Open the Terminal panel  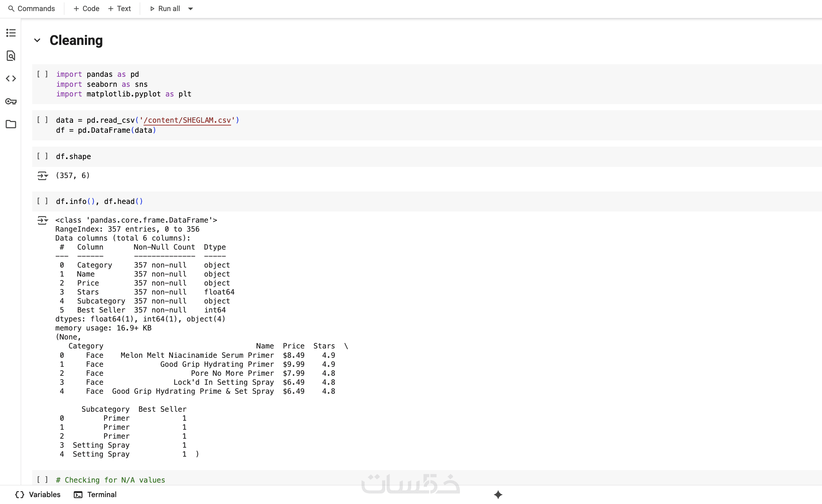tap(95, 495)
